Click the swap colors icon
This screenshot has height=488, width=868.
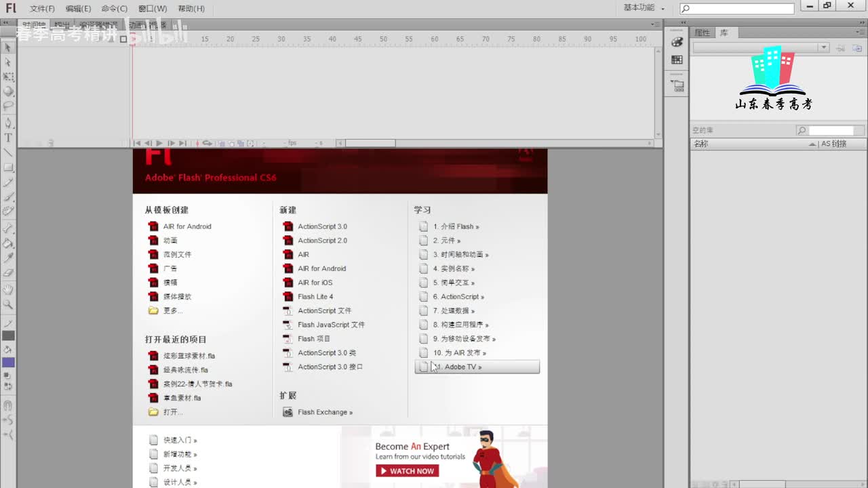click(x=8, y=386)
